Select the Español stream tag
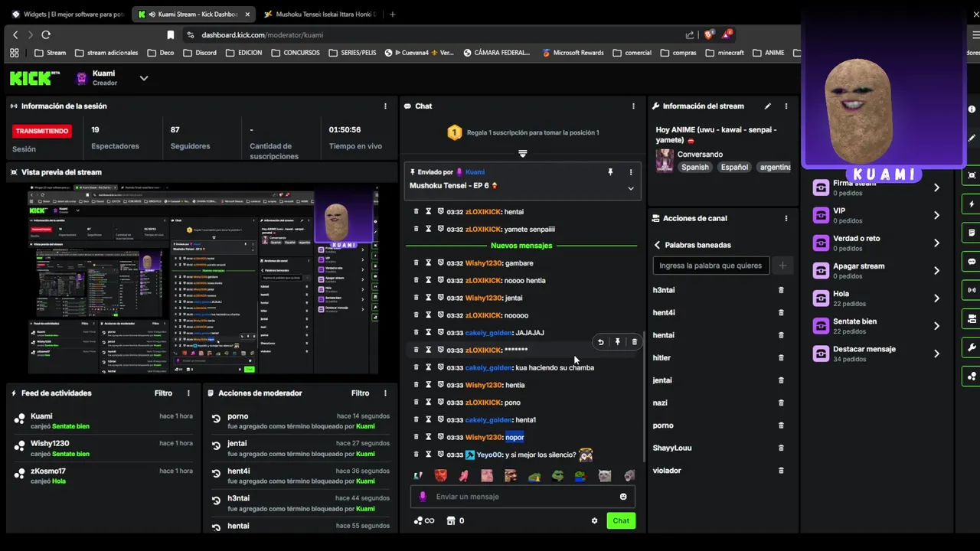The height and width of the screenshot is (551, 980). click(x=734, y=167)
